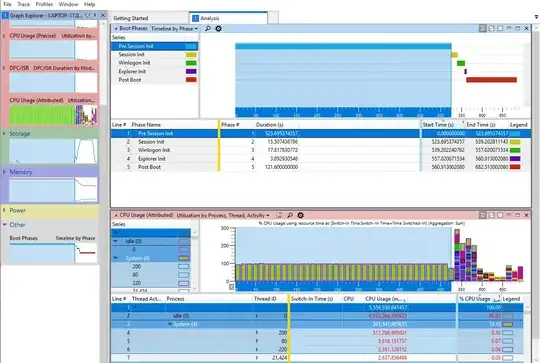540x363 pixels.
Task: Toggle System (4) series color box
Action: tap(184, 258)
